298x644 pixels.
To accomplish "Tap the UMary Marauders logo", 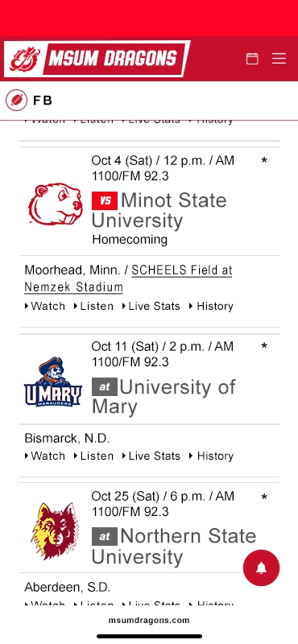I will (x=53, y=382).
